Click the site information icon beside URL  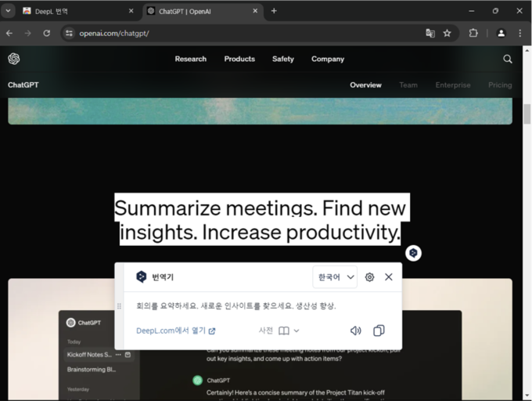pos(69,33)
